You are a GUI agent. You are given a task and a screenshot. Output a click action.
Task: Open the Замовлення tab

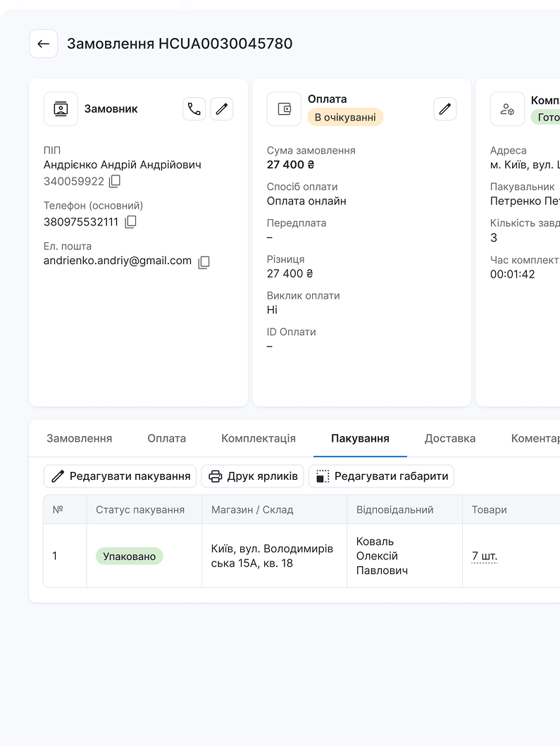pos(80,439)
